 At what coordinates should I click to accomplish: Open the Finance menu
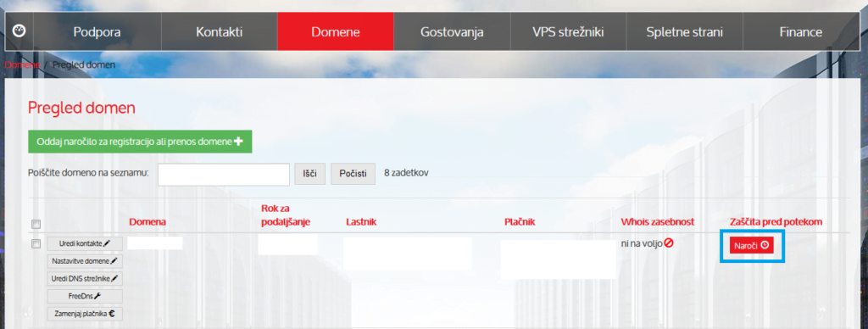tap(800, 31)
